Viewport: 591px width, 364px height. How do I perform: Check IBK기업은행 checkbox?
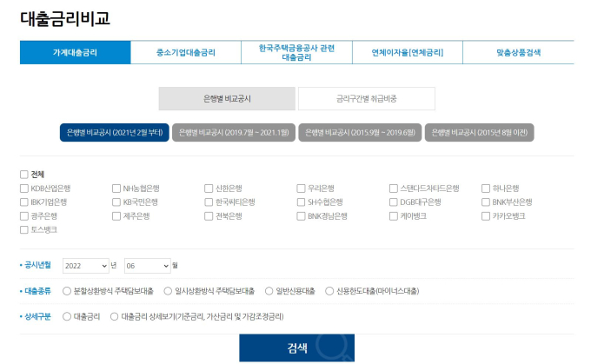click(x=24, y=202)
